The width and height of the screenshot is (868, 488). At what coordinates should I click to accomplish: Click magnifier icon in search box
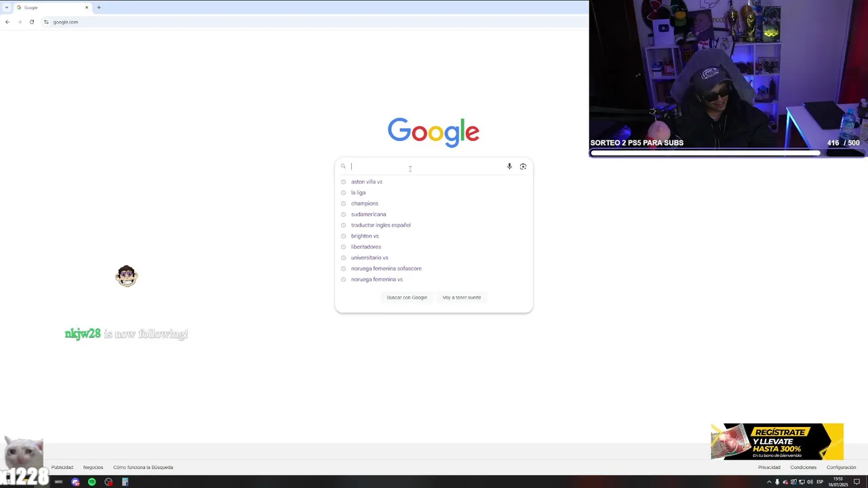(343, 166)
